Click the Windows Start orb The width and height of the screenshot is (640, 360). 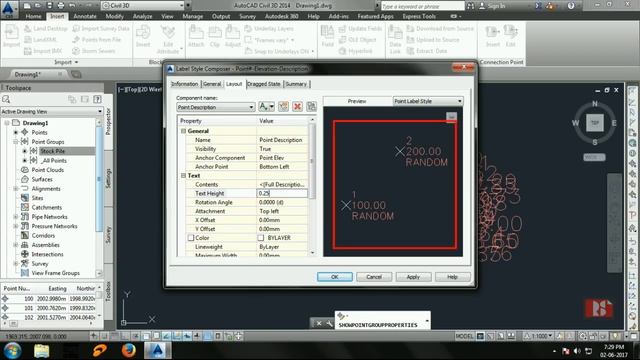coord(12,350)
